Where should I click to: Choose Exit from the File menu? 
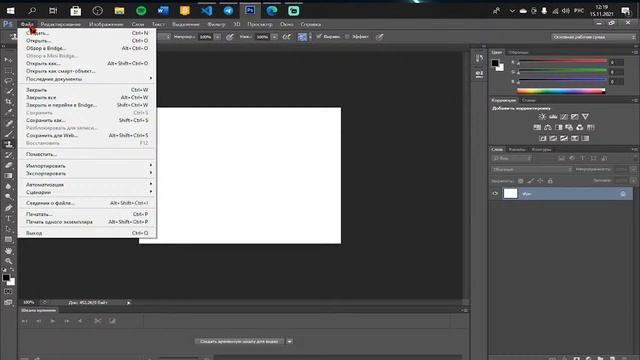click(87, 233)
